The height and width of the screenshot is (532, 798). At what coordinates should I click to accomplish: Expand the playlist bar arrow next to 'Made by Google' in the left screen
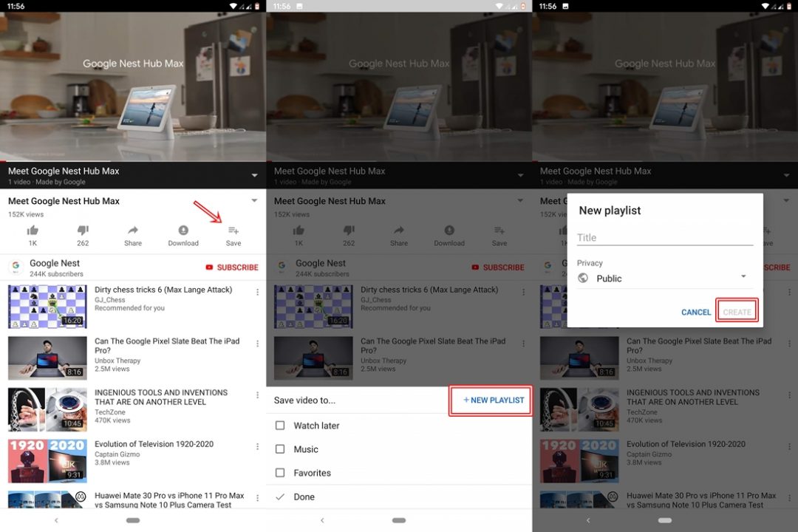254,176
